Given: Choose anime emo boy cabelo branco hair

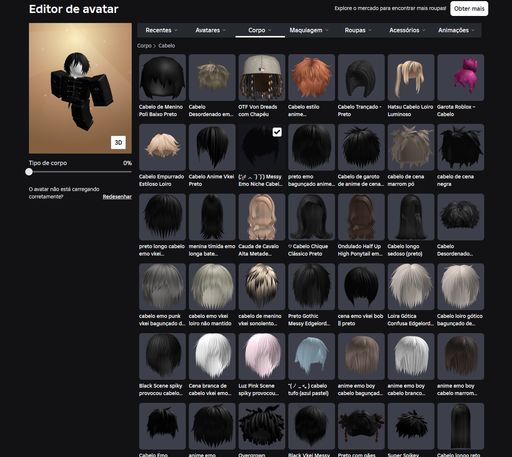Looking at the screenshot, I should 411,356.
